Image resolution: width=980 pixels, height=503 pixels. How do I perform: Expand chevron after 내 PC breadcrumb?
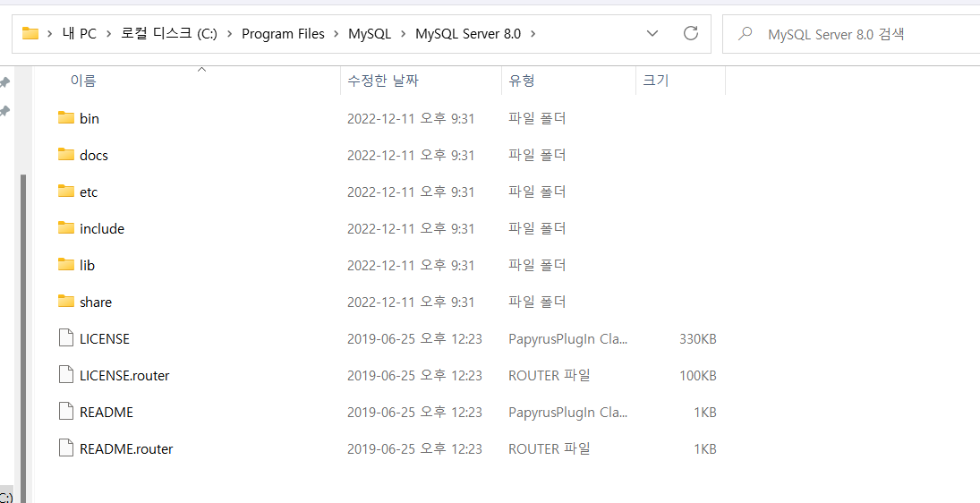(108, 34)
